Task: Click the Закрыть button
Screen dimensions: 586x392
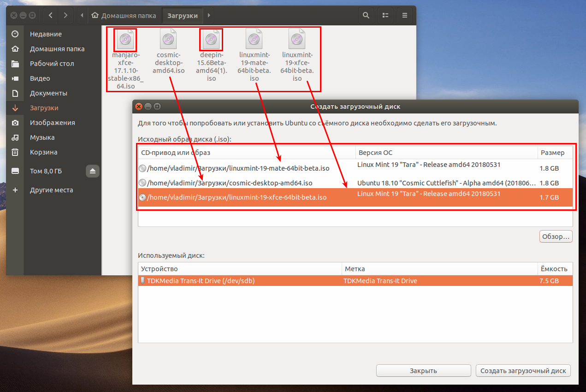Action: (x=423, y=371)
